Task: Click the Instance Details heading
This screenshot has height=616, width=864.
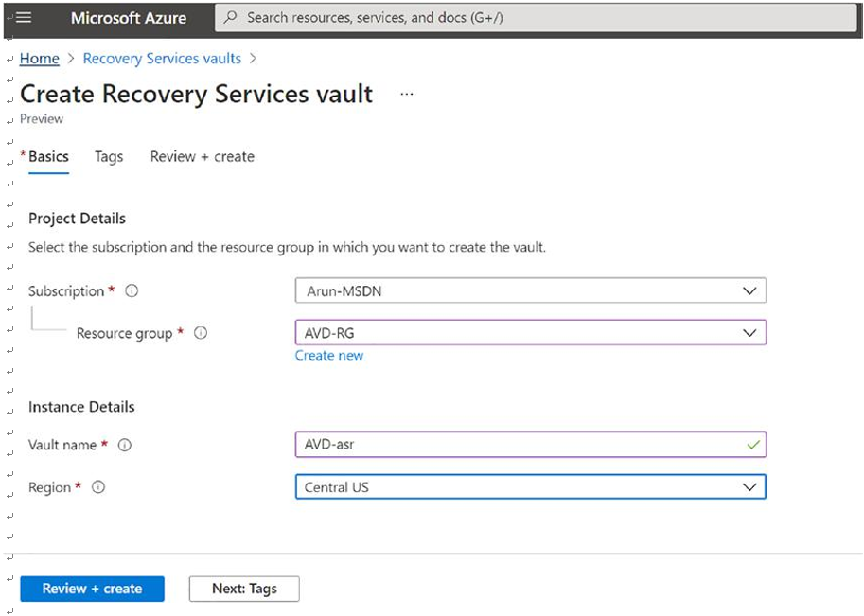Action: coord(81,407)
